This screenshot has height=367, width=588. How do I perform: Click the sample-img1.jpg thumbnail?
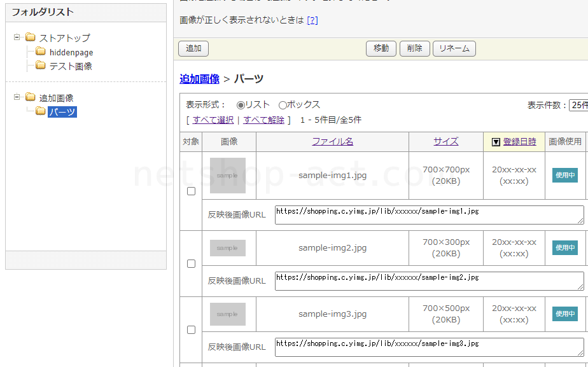[228, 176]
